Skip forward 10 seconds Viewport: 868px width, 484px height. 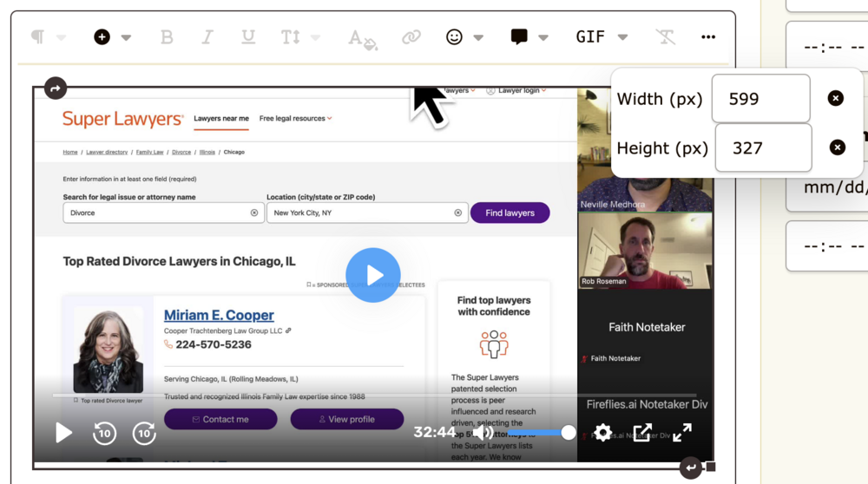point(144,433)
